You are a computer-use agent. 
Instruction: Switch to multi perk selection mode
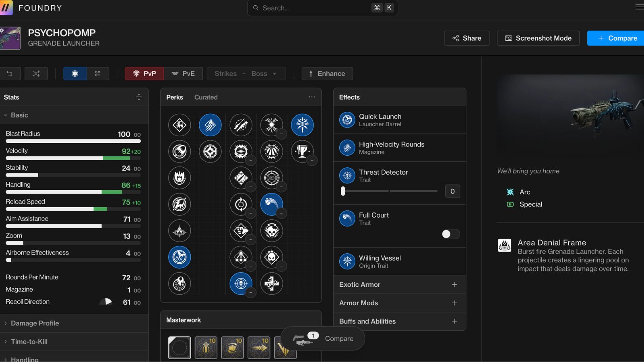97,74
